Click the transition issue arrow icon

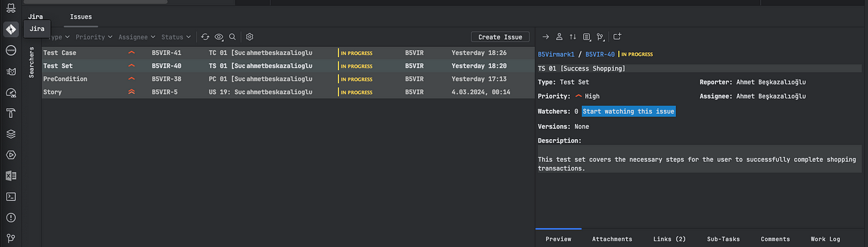click(546, 37)
